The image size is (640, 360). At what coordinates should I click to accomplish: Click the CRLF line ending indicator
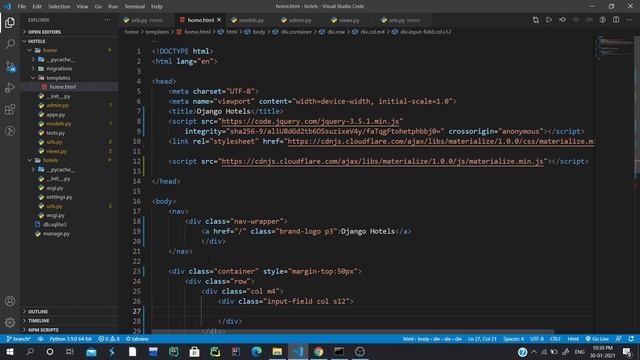pyautogui.click(x=555, y=339)
